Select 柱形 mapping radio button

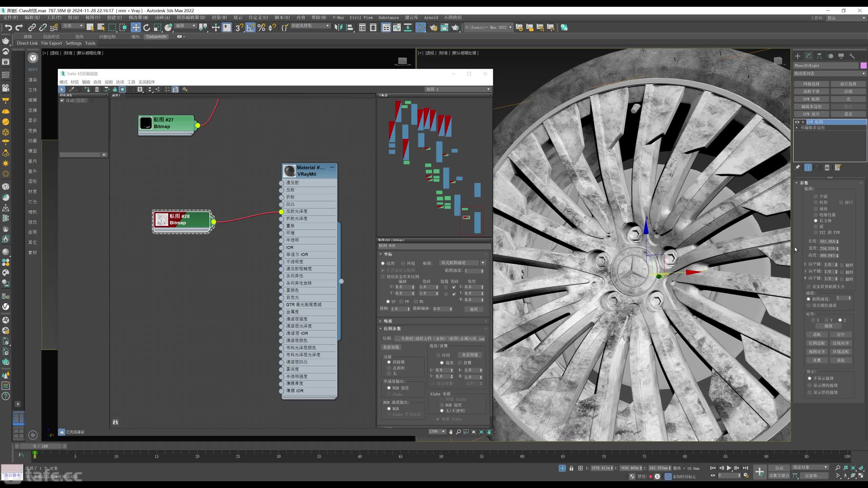point(816,202)
